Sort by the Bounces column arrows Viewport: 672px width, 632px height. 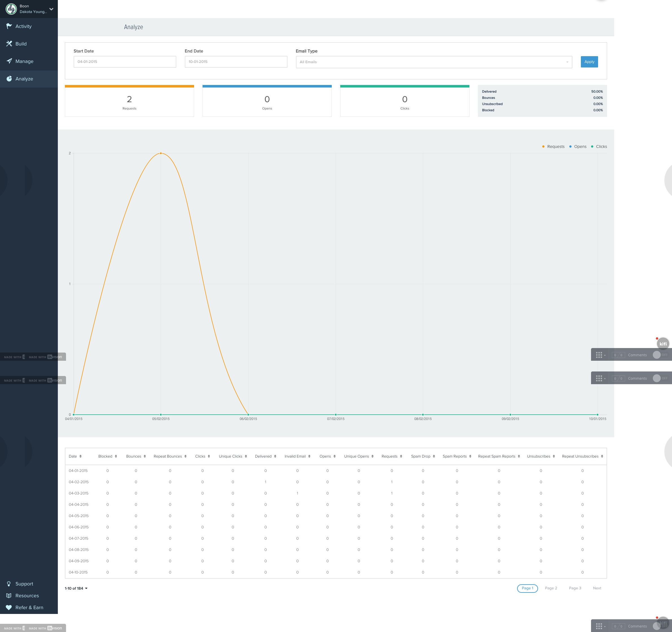tap(145, 456)
